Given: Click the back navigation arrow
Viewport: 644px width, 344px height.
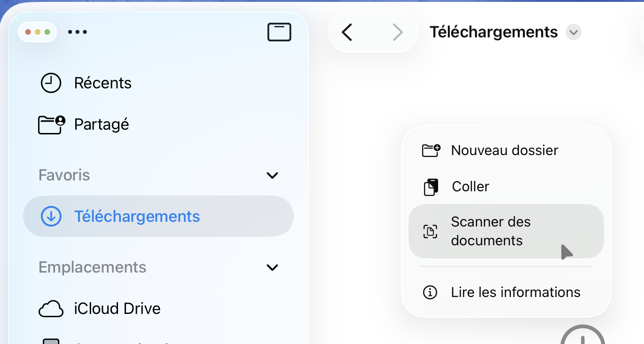Looking at the screenshot, I should [347, 32].
